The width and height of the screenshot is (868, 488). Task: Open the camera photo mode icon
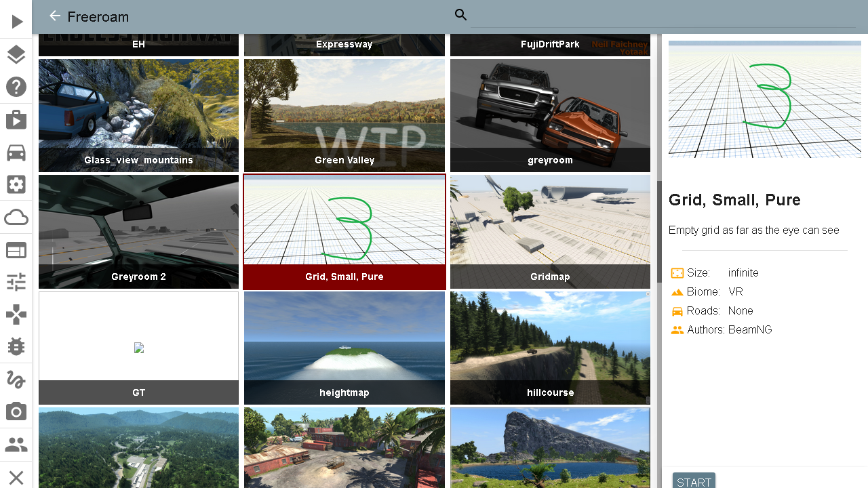click(x=16, y=411)
